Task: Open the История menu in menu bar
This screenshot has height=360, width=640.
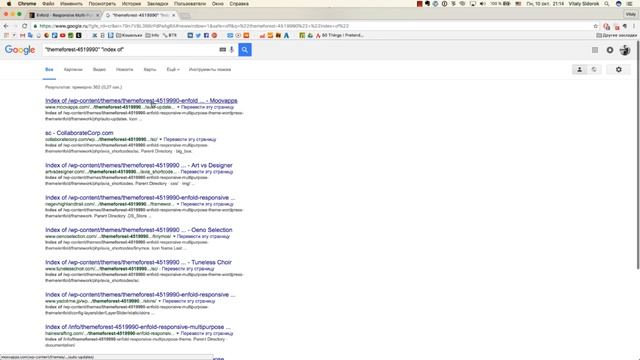Action: [x=131, y=4]
